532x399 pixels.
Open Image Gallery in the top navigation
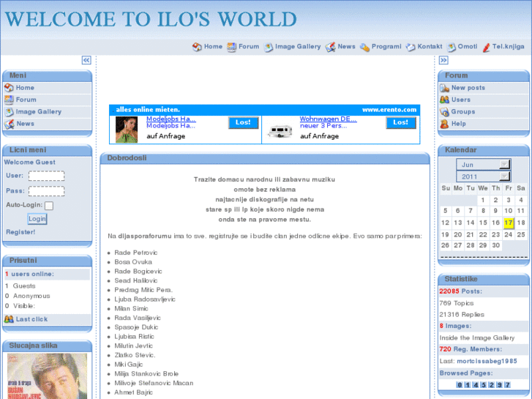298,47
